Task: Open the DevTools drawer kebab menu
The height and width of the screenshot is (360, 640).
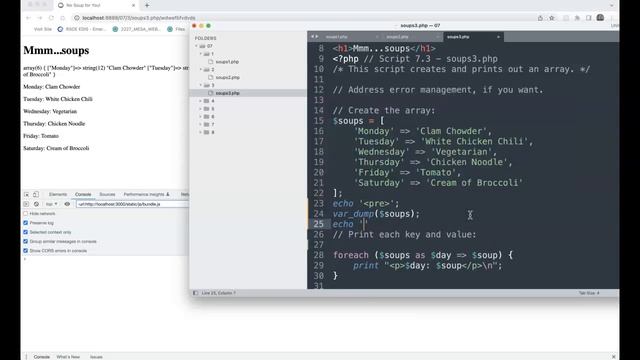Action: click(27, 357)
